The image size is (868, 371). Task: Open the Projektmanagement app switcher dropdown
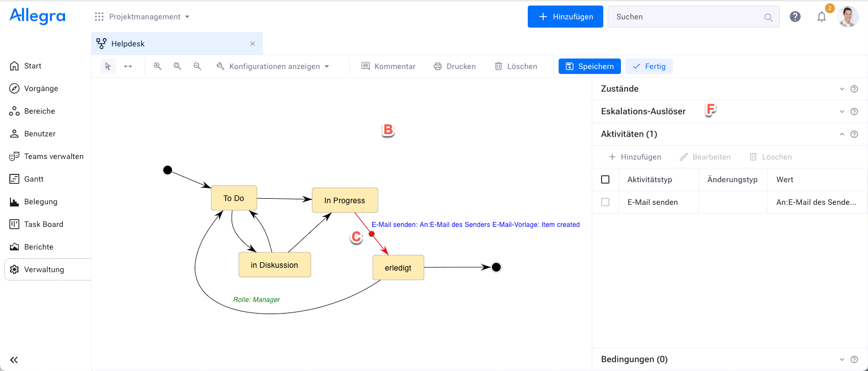coord(142,17)
